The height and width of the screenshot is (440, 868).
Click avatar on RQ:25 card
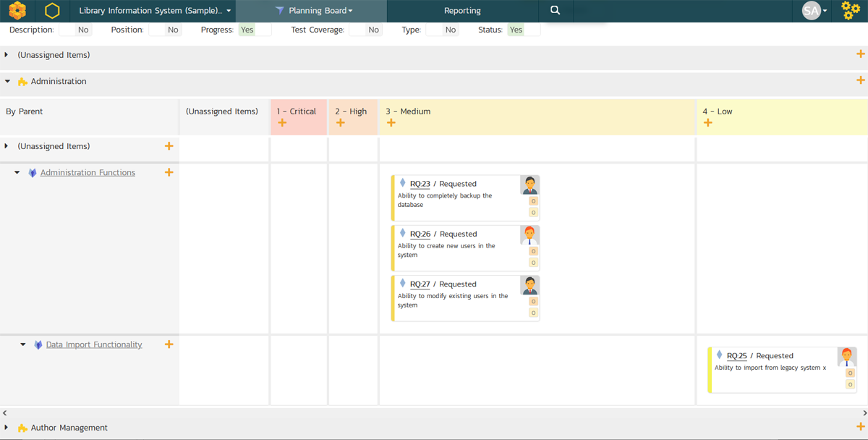(x=846, y=357)
